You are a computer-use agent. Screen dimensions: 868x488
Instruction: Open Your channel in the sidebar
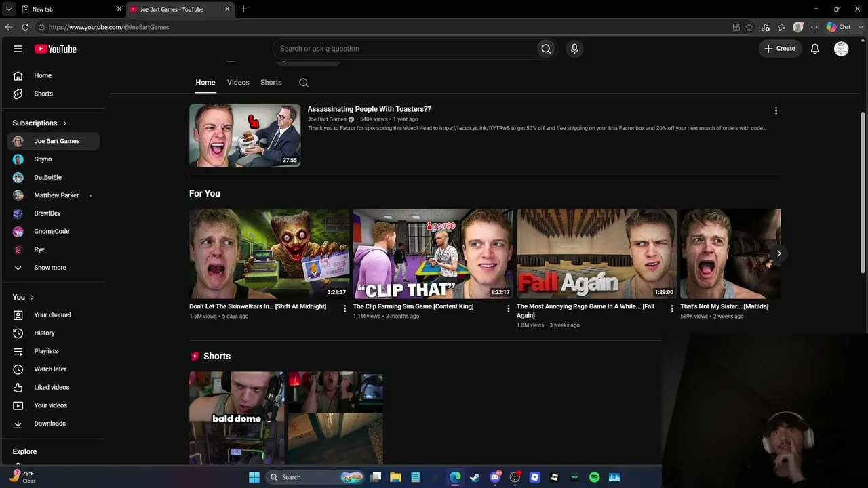coord(53,315)
